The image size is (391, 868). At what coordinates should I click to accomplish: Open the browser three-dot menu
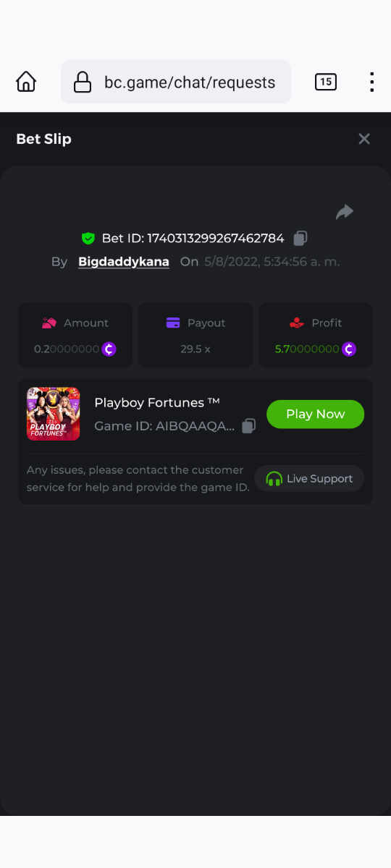click(x=371, y=82)
